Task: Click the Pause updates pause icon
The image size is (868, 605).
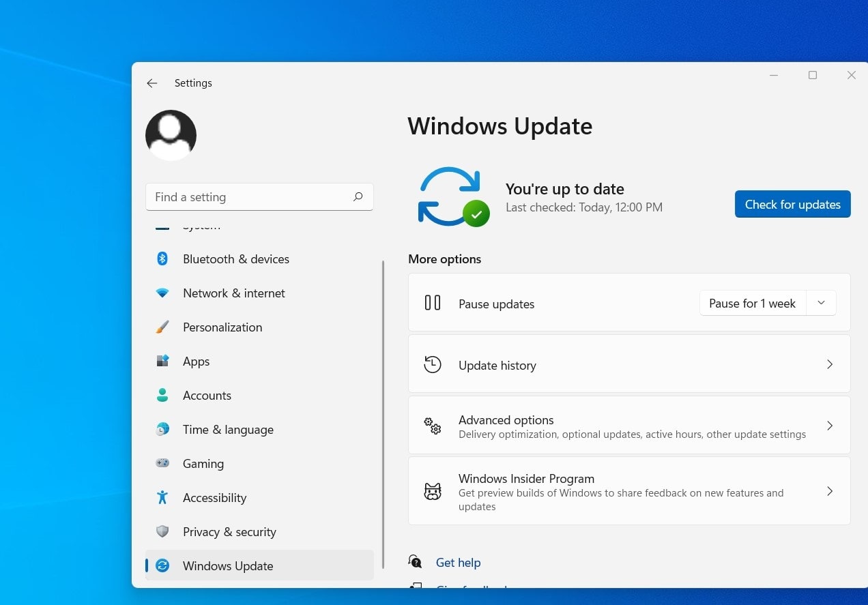Action: coord(432,302)
